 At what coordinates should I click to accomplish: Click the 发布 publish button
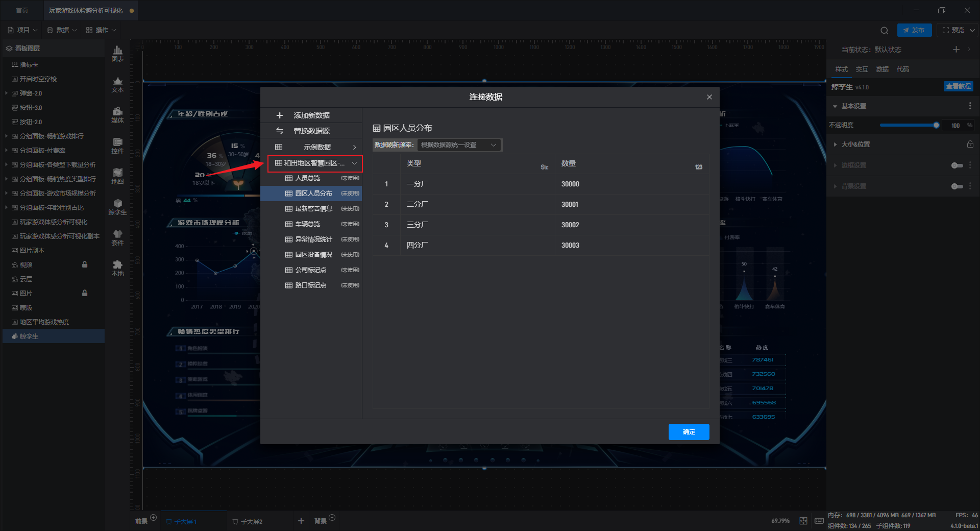[x=914, y=30]
